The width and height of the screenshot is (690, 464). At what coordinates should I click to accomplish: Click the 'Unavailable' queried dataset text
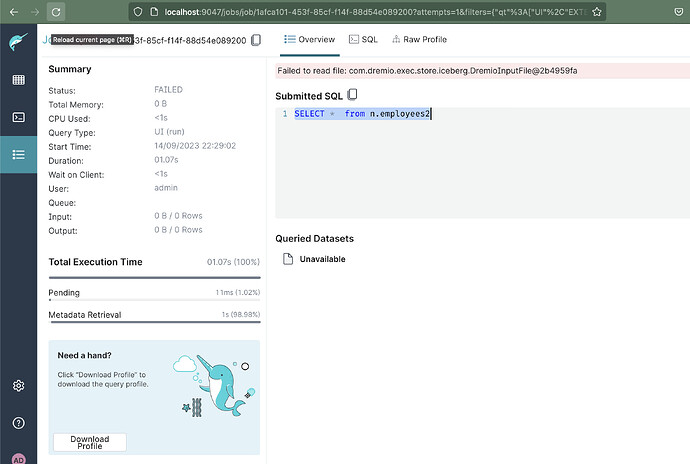tap(322, 259)
